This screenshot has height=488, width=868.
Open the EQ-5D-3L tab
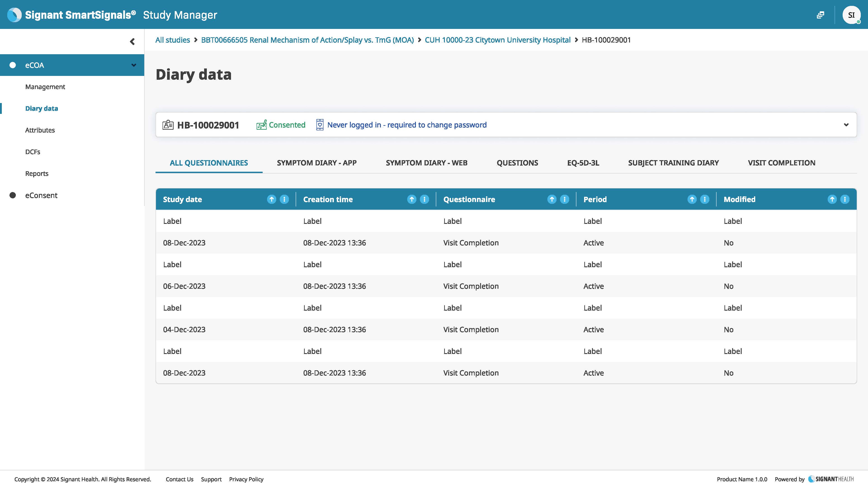(583, 163)
